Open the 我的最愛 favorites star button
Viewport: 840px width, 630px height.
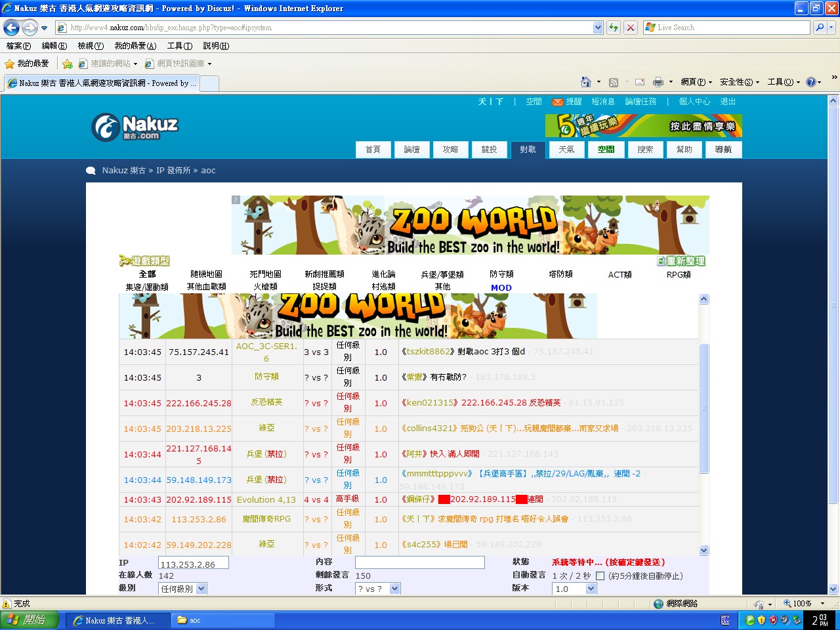tap(27, 64)
